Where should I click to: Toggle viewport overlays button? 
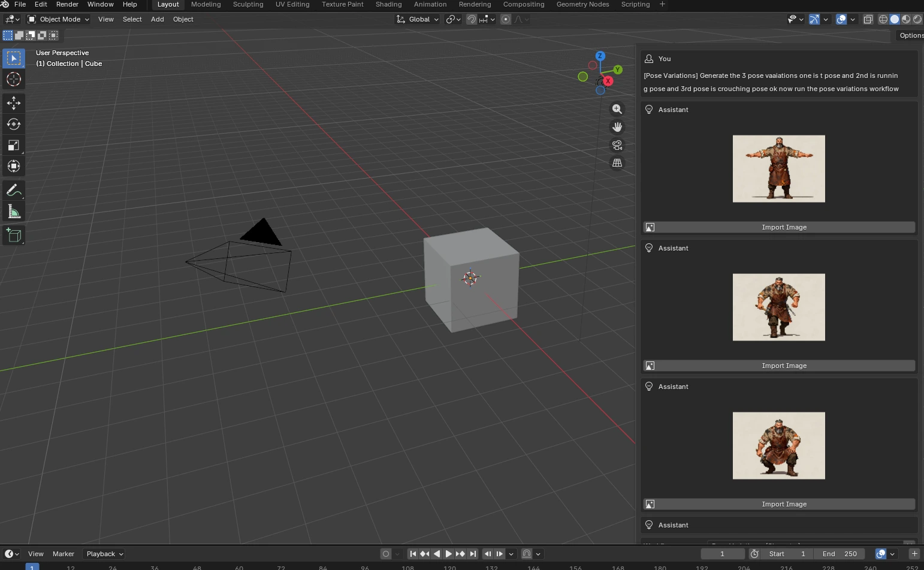(841, 19)
